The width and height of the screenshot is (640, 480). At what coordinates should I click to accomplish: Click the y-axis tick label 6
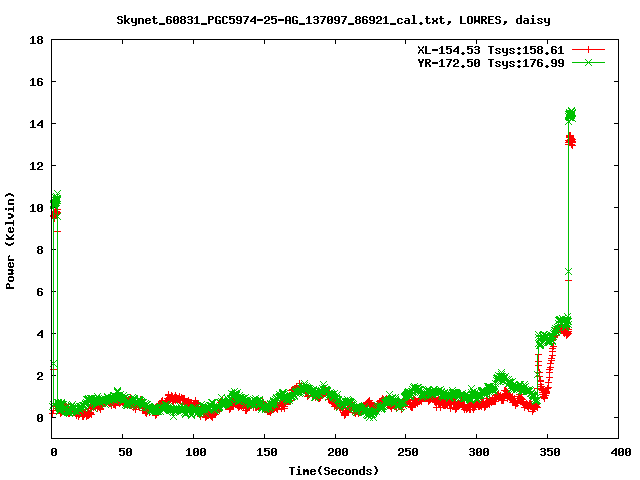[x=40, y=292]
